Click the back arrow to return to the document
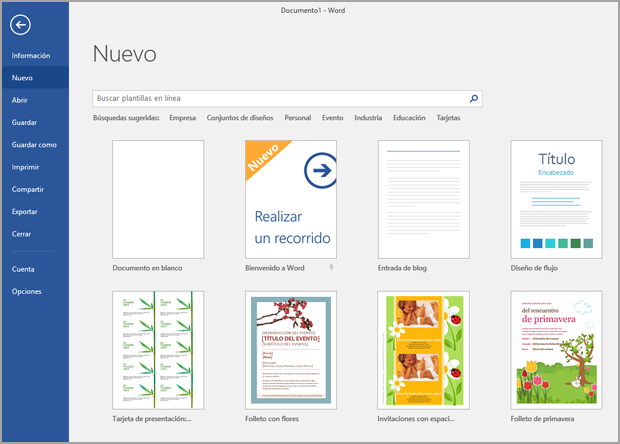 pyautogui.click(x=20, y=25)
